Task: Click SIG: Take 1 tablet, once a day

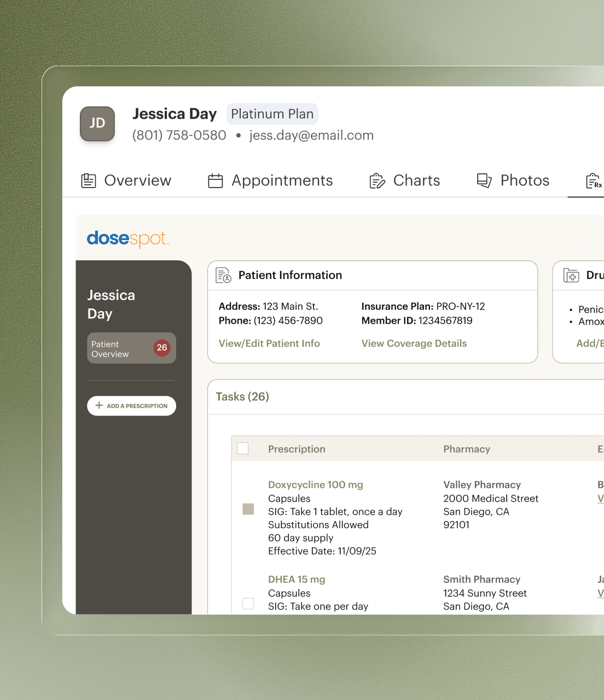Action: 335,511
